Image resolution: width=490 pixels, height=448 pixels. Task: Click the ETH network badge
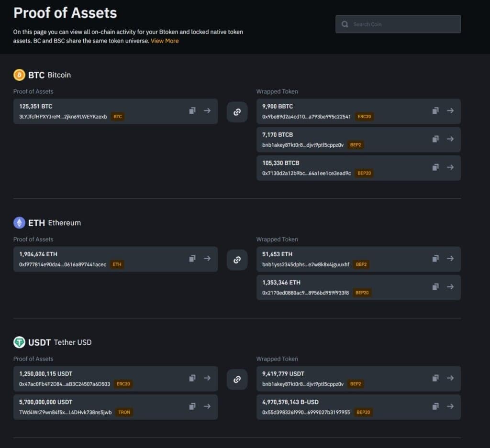(x=117, y=264)
